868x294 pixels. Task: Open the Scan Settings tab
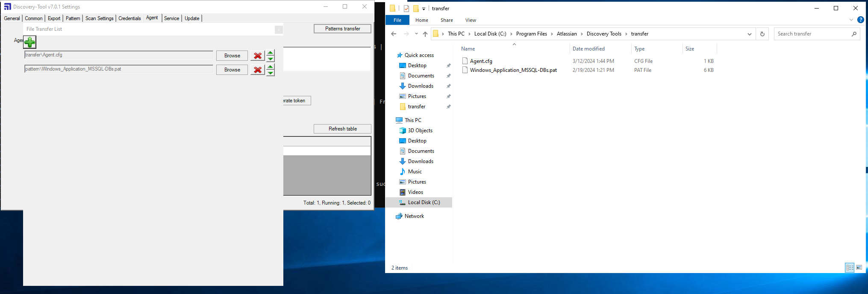click(99, 18)
